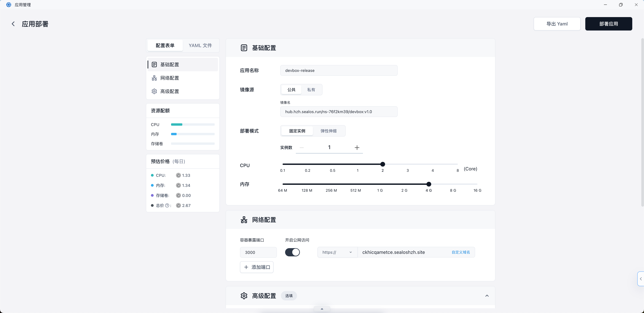The height and width of the screenshot is (313, 644).
Task: Click the 实例数 value 1
Action: coord(329,147)
